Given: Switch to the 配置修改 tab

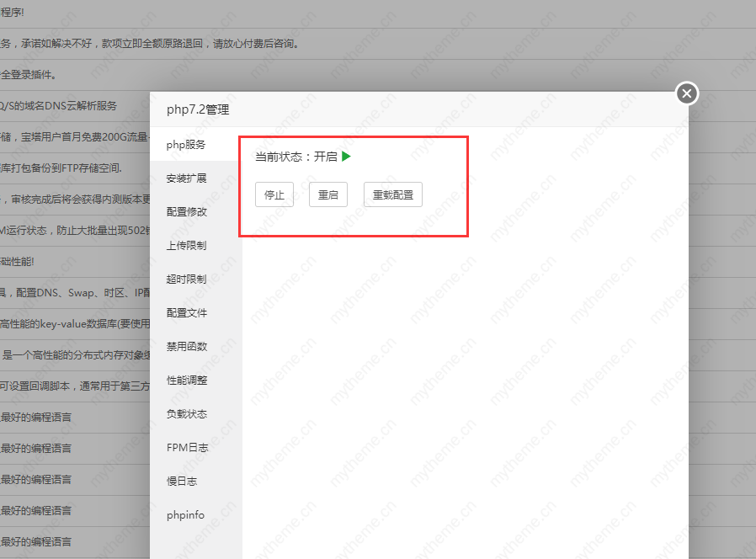Looking at the screenshot, I should 186,212.
